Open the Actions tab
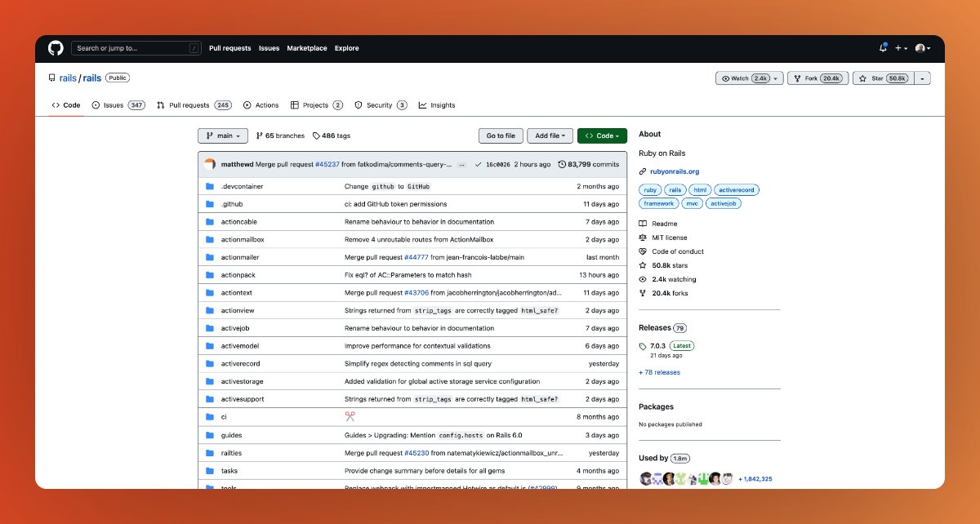Screen dimensions: 980x524 261,105
